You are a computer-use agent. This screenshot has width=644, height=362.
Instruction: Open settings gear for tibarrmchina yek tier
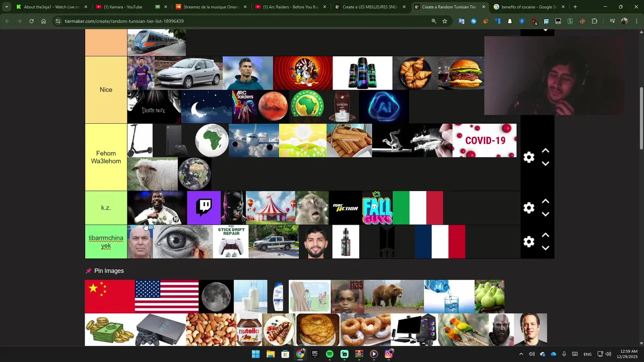(529, 242)
